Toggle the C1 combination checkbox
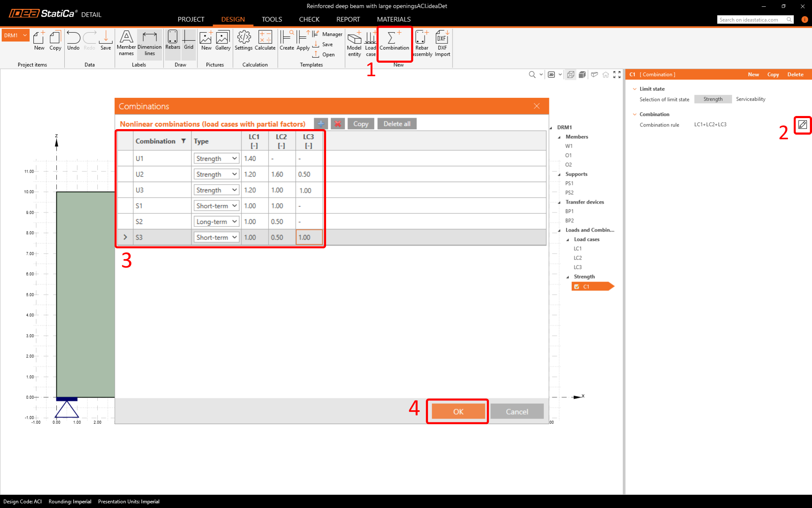 [x=577, y=287]
